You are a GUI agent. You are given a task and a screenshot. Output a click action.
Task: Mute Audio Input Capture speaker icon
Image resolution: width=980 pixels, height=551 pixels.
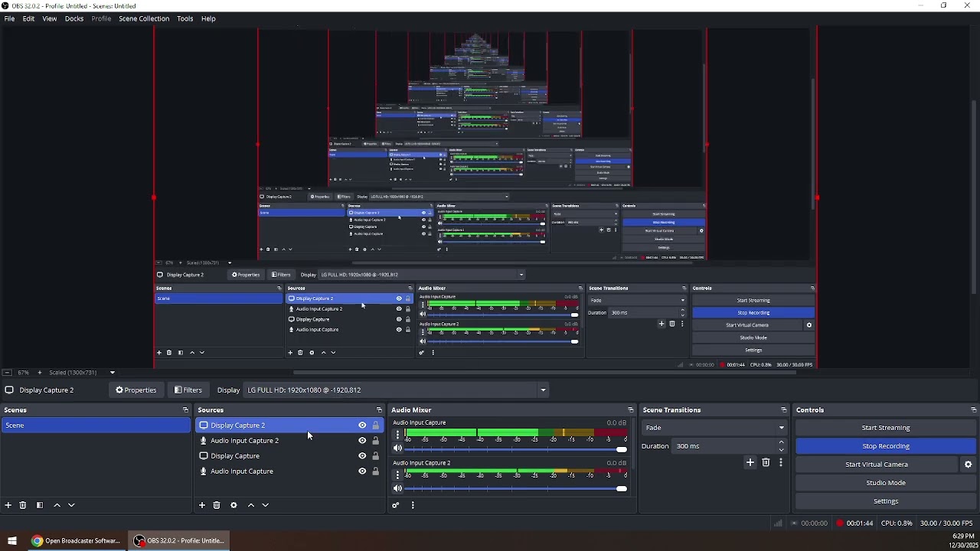pyautogui.click(x=397, y=448)
